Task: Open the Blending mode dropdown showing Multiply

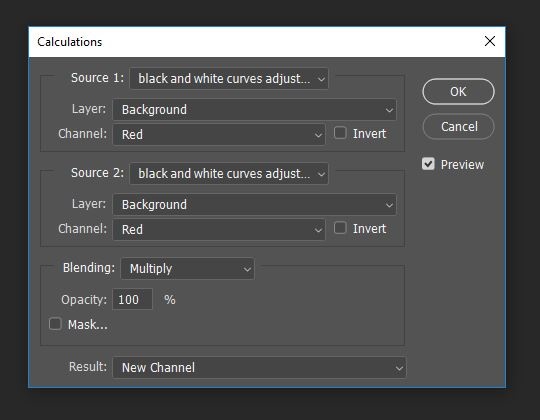Action: click(x=187, y=269)
